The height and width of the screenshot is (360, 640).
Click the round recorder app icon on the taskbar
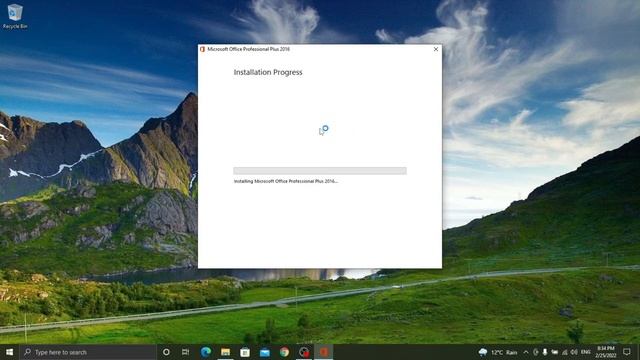304,352
